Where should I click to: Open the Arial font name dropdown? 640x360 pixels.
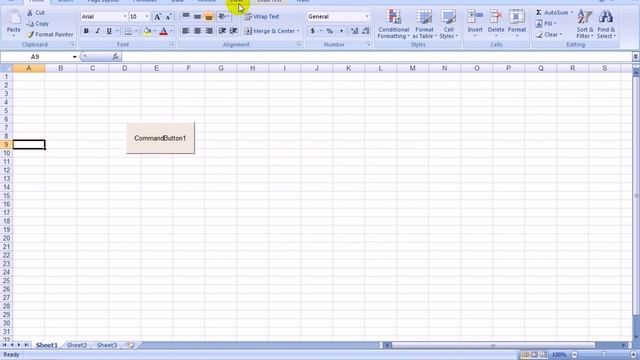(124, 17)
